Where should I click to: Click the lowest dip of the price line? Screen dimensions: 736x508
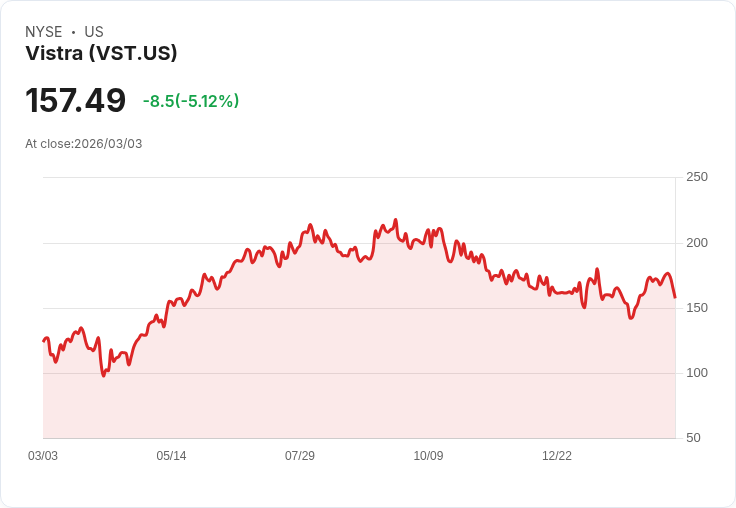(x=104, y=375)
